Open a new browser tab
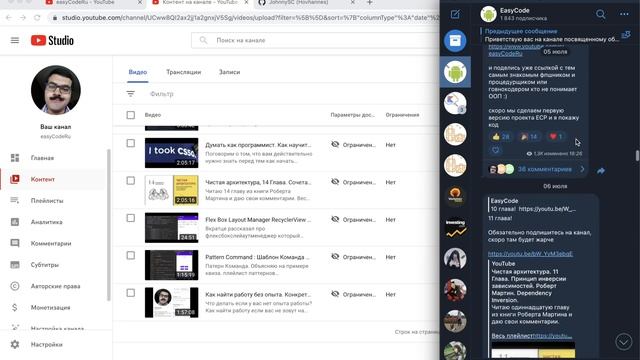This screenshot has width=640, height=360. (369, 2)
